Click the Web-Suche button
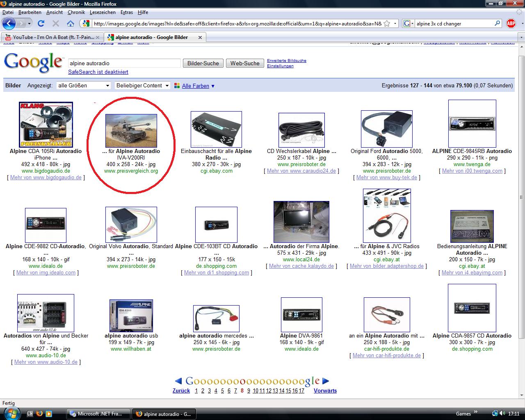This screenshot has height=420, width=525. pyautogui.click(x=245, y=63)
